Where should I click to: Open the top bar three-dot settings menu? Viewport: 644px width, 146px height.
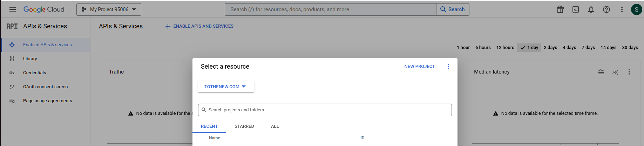622,9
